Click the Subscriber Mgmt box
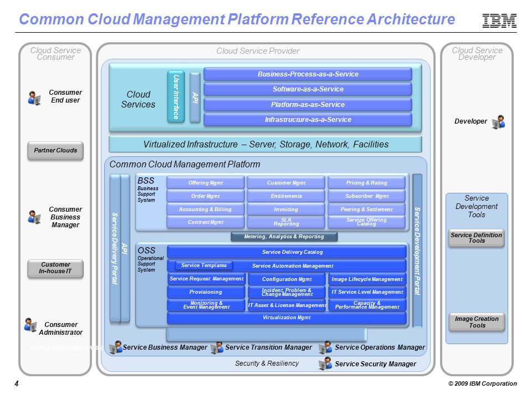The width and height of the screenshot is (532, 399). 366,196
